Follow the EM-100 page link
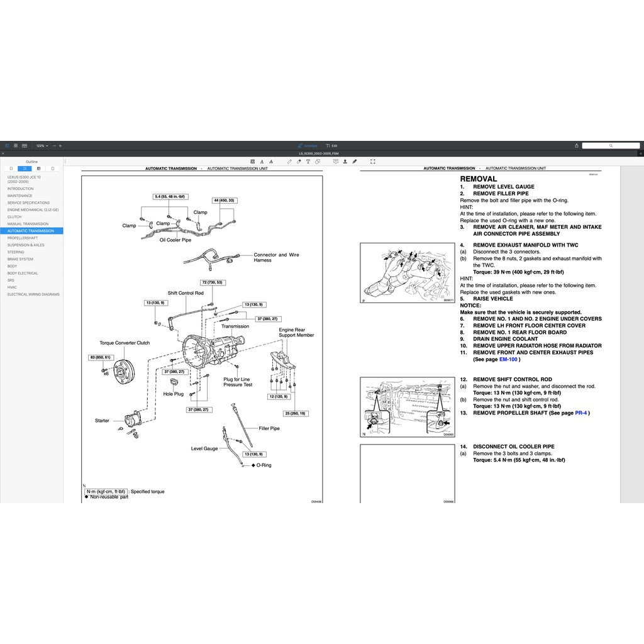 pyautogui.click(x=508, y=359)
